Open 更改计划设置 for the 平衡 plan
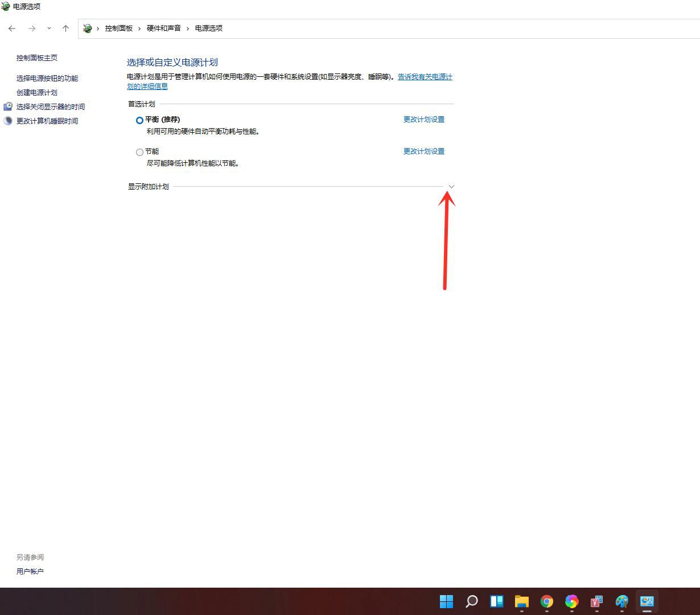The image size is (700, 615). (x=423, y=120)
